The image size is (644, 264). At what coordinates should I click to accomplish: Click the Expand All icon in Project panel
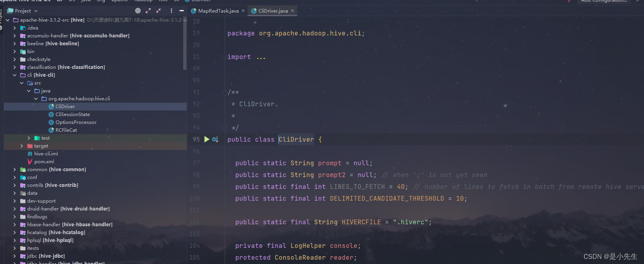[x=148, y=11]
